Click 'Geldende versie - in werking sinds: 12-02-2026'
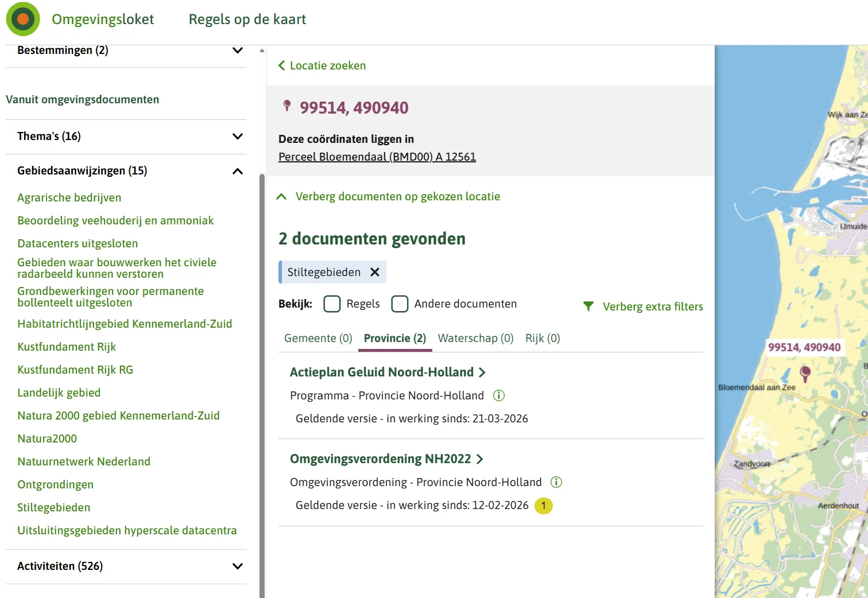Viewport: 868px width, 598px height. click(x=412, y=505)
